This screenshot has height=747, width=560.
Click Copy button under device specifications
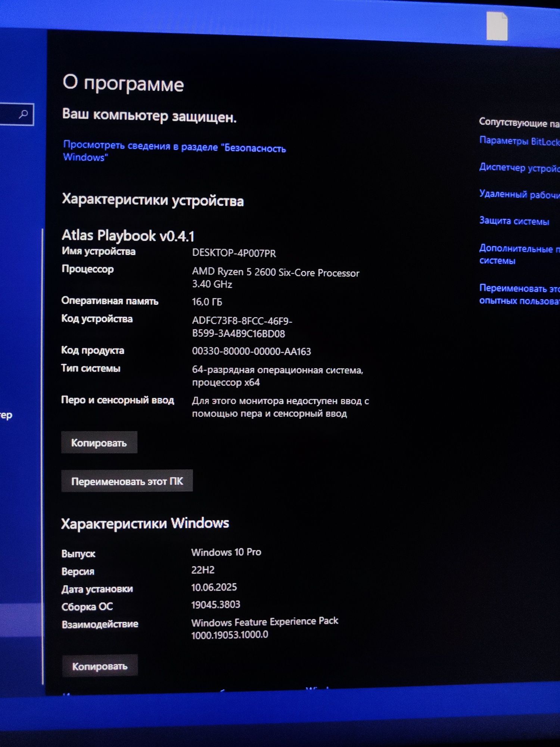pos(99,443)
